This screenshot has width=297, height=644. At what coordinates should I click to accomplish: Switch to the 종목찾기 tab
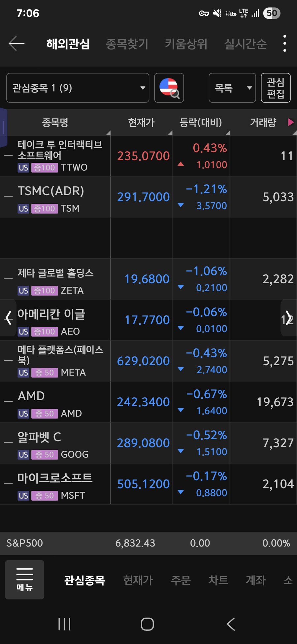[x=128, y=43]
